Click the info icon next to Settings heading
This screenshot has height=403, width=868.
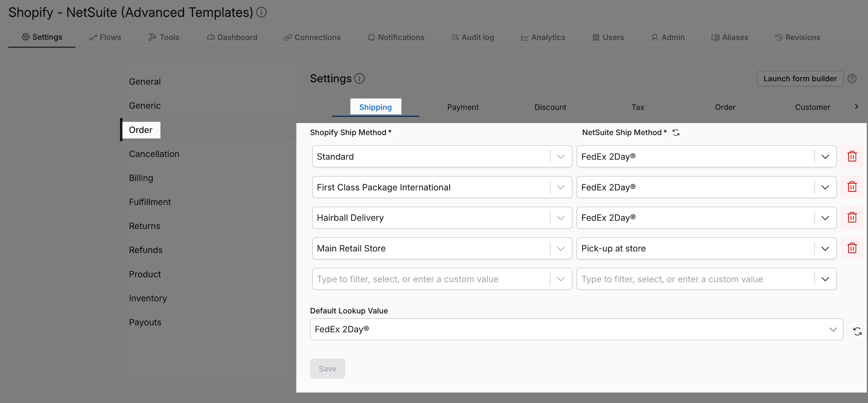tap(359, 78)
